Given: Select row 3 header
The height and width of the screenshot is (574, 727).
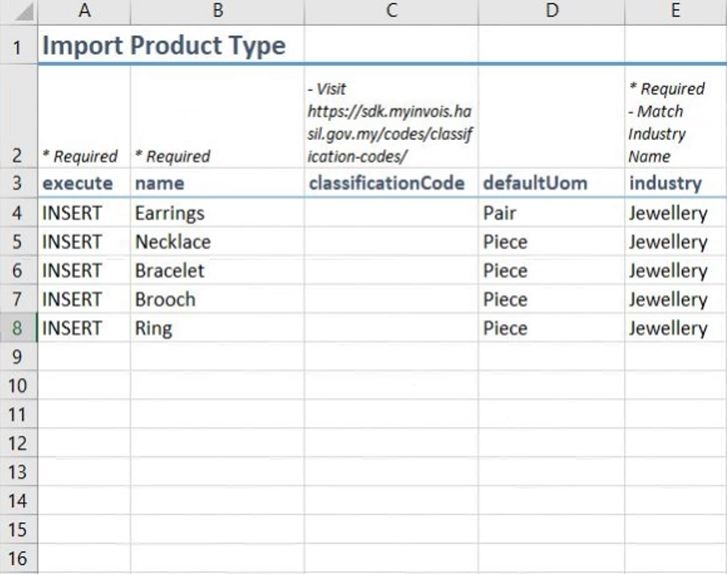Looking at the screenshot, I should (19, 183).
